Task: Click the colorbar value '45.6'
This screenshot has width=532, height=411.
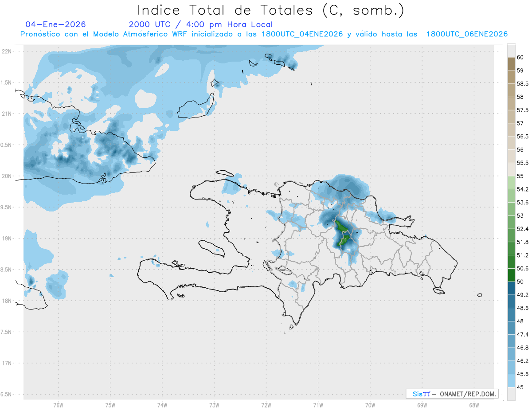Action: 522,374
